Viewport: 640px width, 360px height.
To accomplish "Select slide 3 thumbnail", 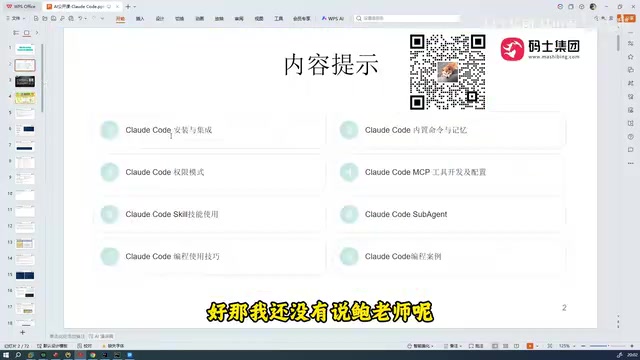I will (25, 81).
